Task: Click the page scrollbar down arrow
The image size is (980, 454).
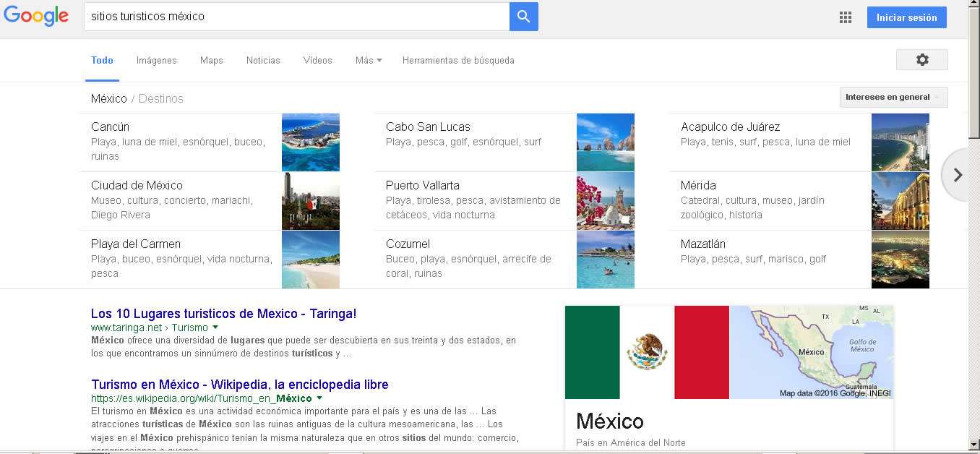Action: [x=973, y=443]
